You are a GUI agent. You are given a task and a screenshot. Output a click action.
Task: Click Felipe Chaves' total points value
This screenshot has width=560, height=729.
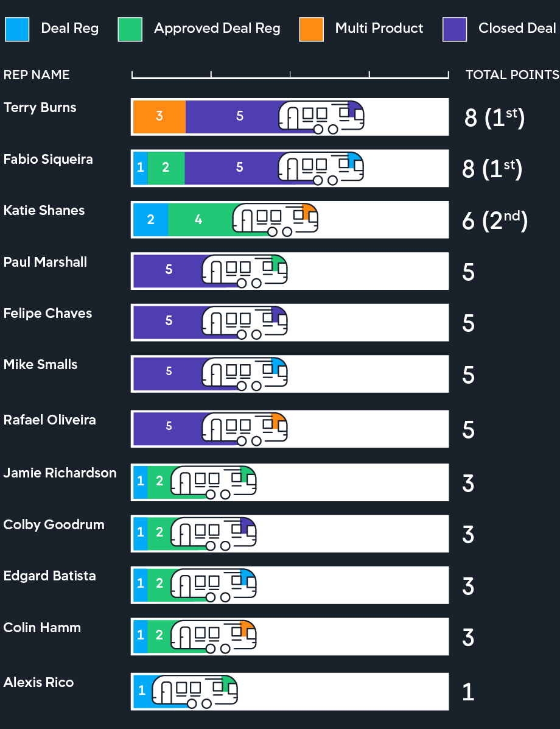[x=468, y=323]
